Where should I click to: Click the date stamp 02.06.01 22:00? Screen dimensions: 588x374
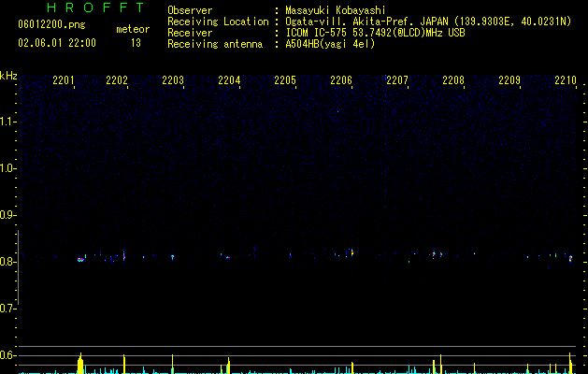(57, 43)
